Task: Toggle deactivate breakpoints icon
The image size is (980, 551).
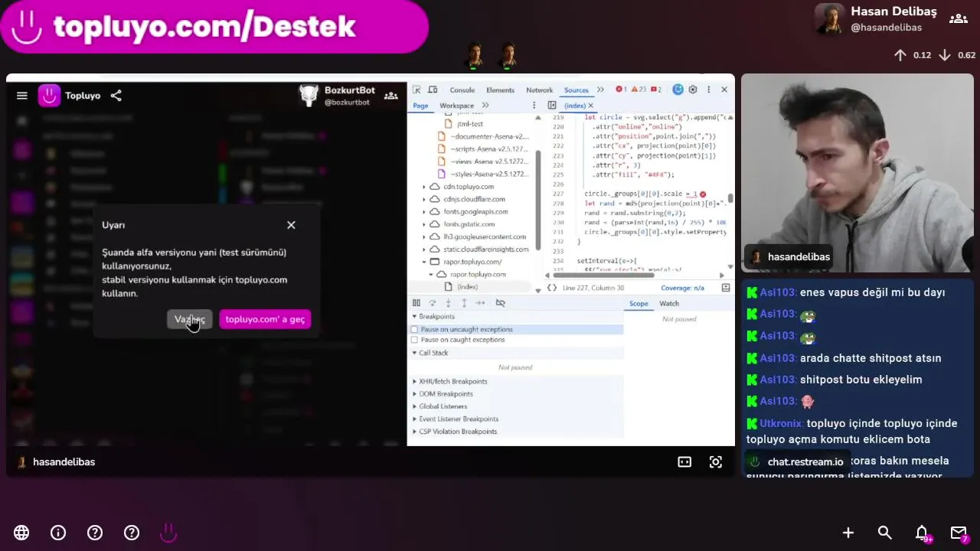Action: tap(501, 303)
